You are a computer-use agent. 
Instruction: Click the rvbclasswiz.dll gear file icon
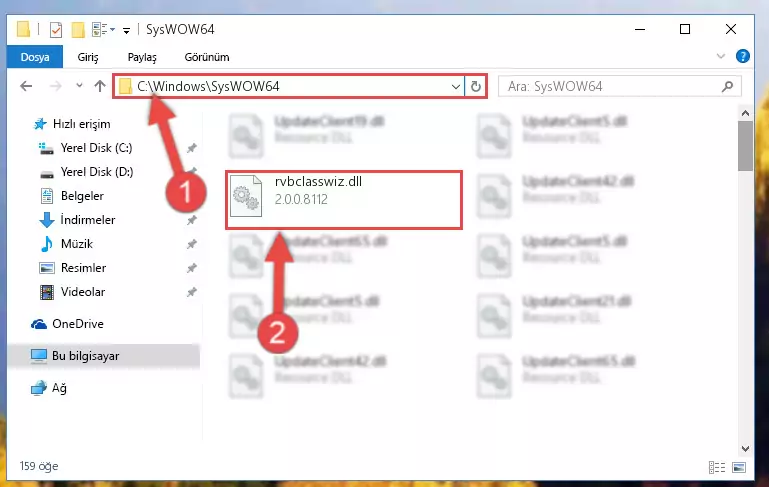(x=246, y=196)
